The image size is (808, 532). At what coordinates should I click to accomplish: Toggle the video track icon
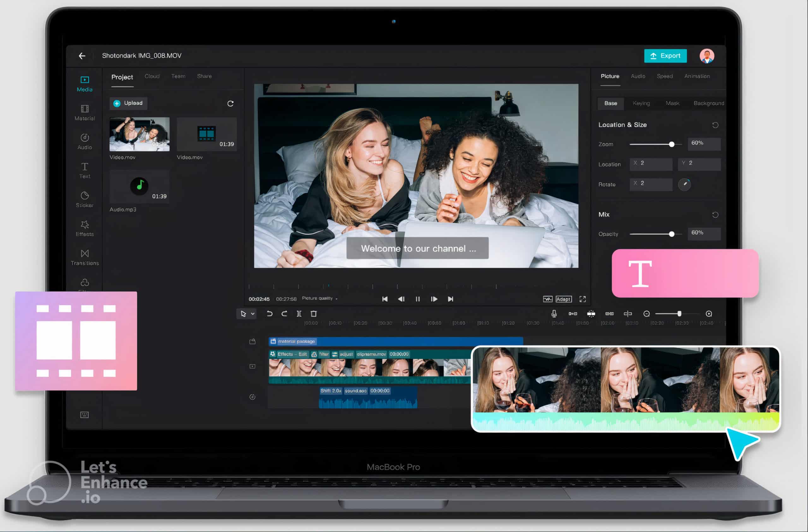click(252, 366)
